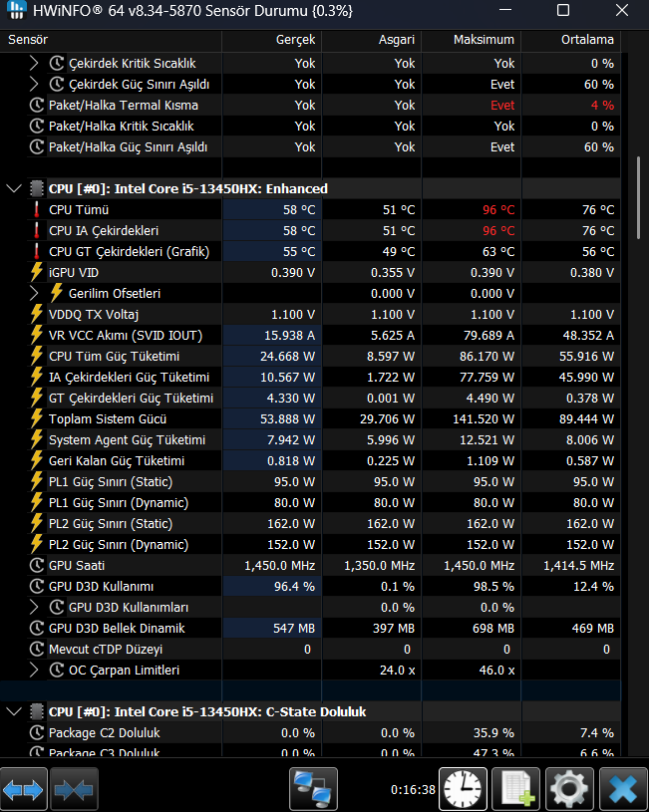Click the HWiNFO app logo in title bar
The width and height of the screenshot is (649, 812).
(x=17, y=10)
